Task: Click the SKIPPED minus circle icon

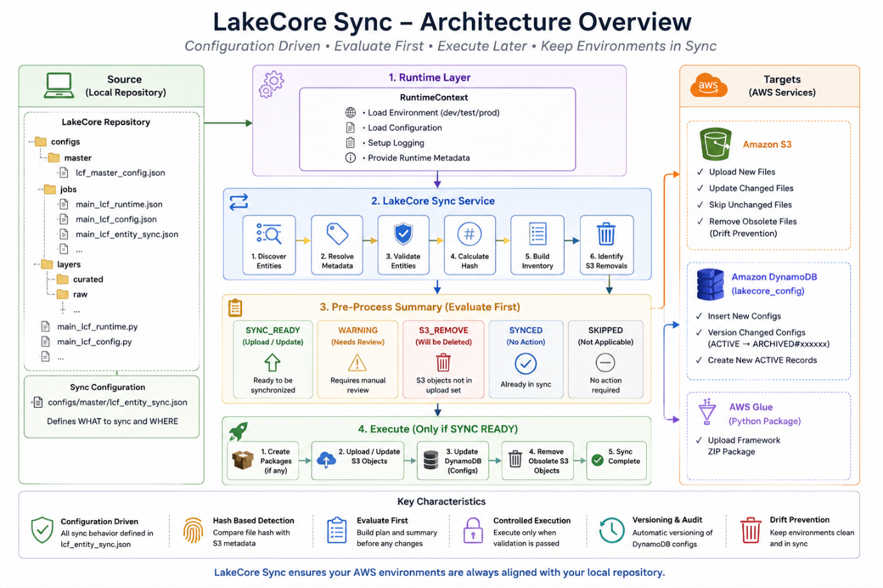Action: click(605, 363)
